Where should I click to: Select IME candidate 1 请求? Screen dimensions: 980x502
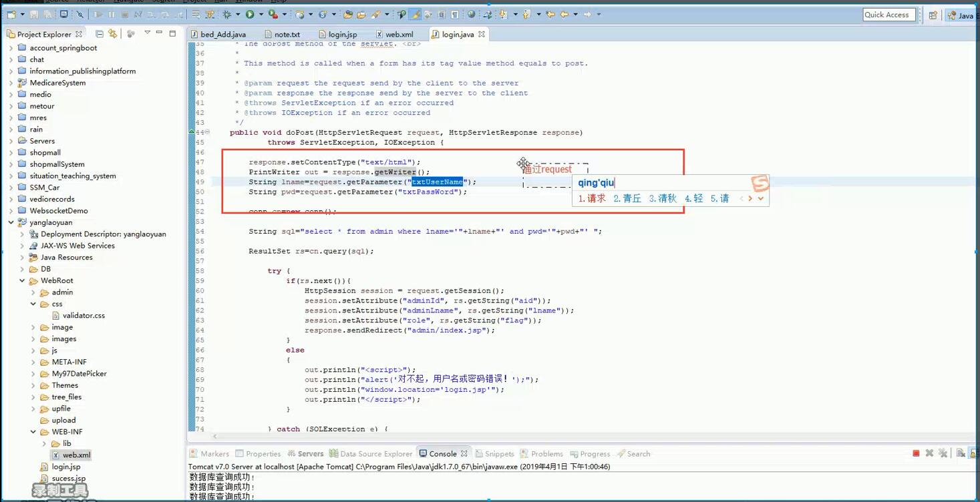pos(592,198)
